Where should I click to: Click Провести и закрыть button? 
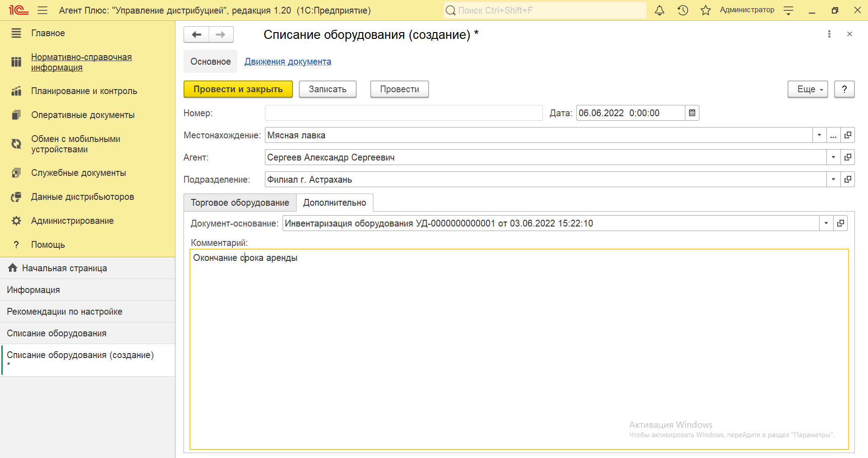coord(238,90)
